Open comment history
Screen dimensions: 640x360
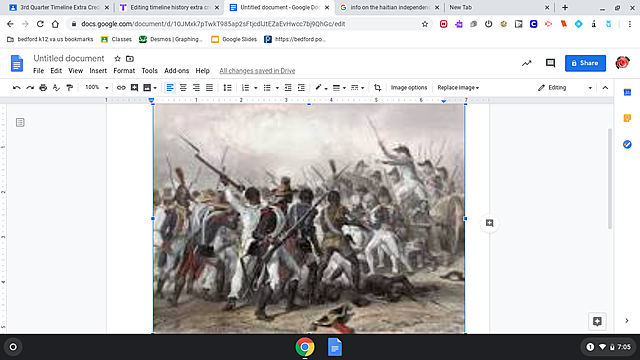[550, 63]
